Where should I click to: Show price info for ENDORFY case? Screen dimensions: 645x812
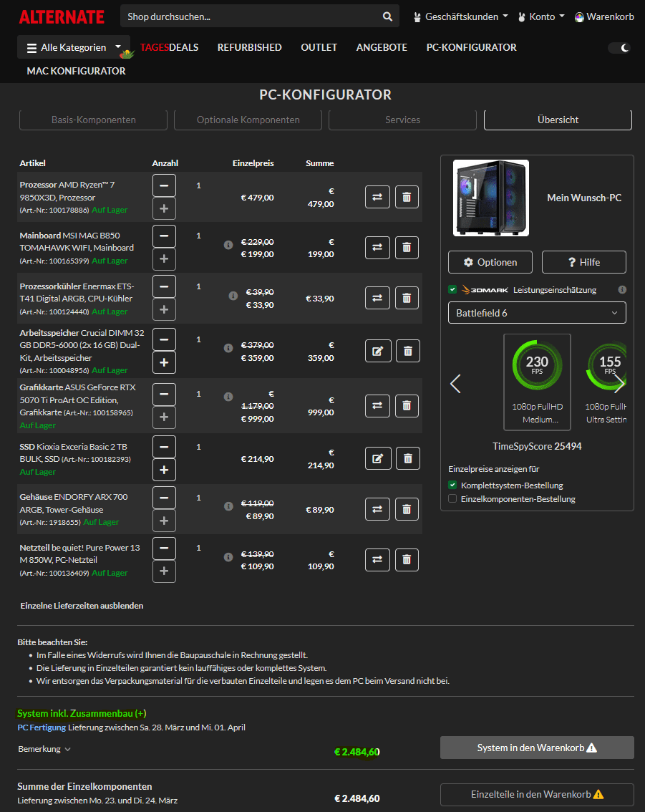pos(228,506)
